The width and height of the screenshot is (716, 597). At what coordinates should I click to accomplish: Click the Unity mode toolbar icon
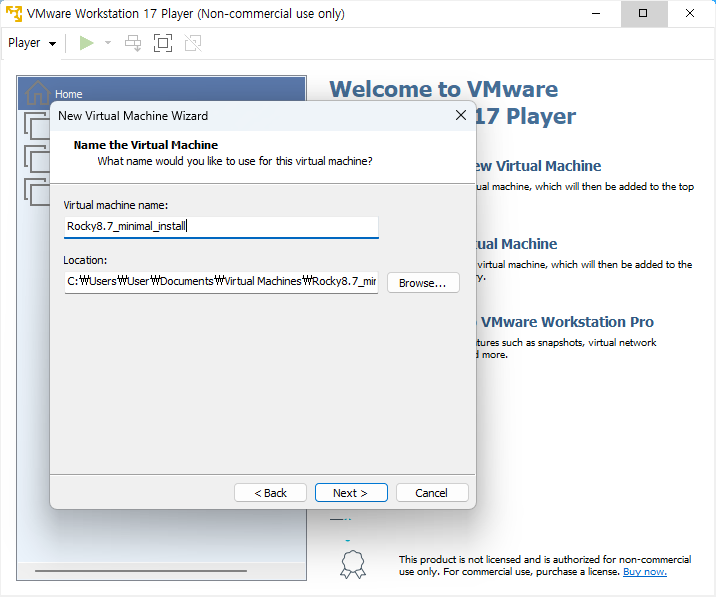click(193, 43)
